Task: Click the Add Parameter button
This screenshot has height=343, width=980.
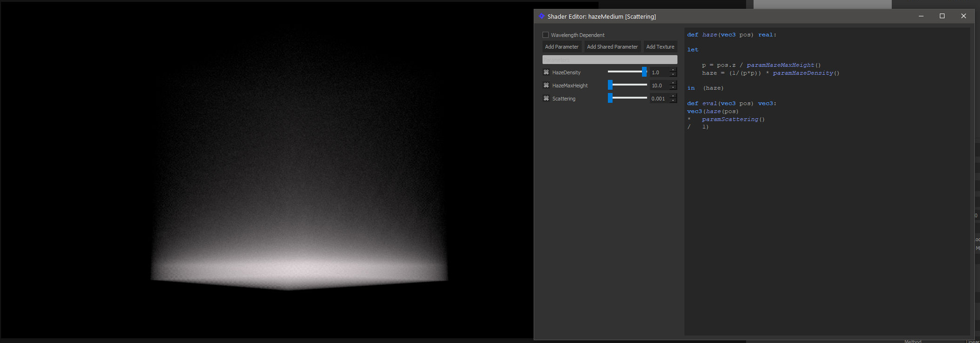Action: (x=562, y=47)
